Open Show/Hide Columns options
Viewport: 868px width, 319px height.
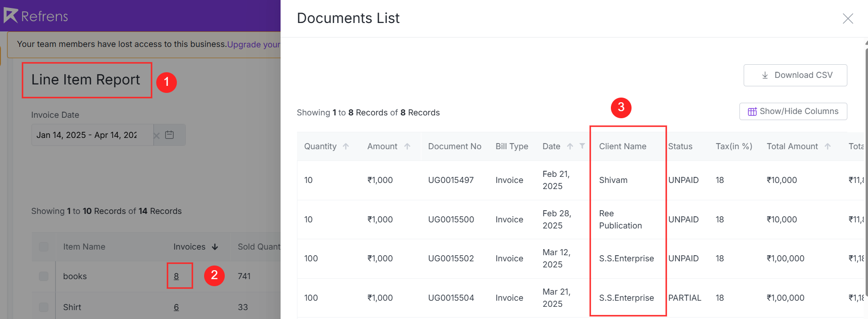793,111
